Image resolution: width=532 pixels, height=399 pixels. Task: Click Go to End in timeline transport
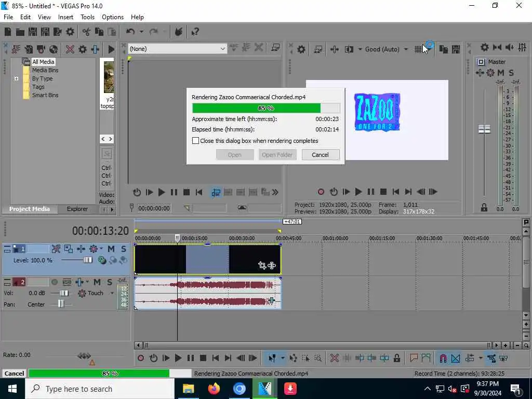click(x=228, y=358)
